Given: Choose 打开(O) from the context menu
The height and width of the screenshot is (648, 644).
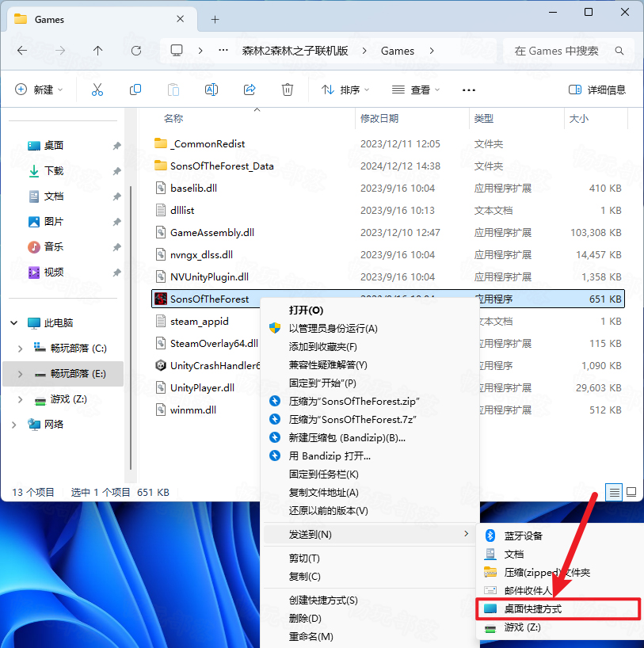Looking at the screenshot, I should pyautogui.click(x=306, y=311).
